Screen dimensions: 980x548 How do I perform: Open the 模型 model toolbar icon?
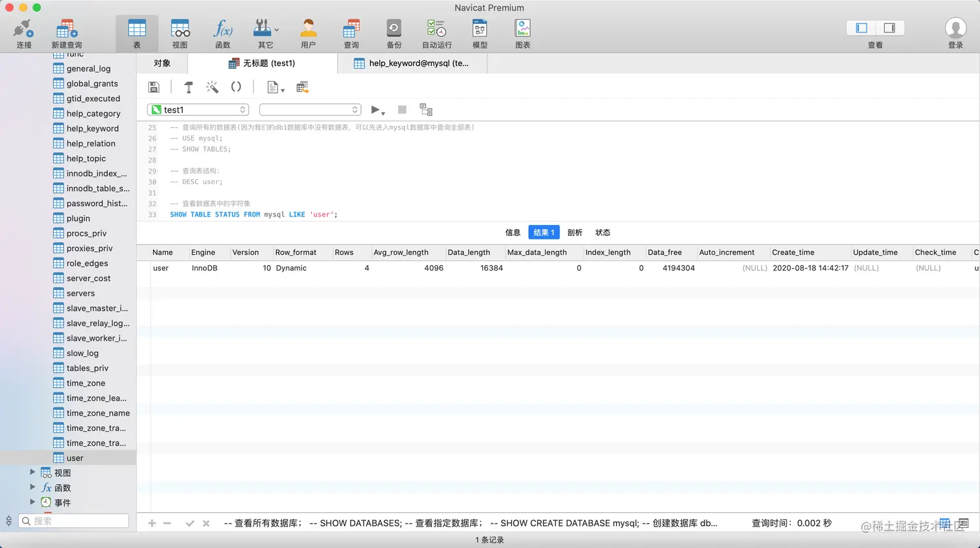pos(480,33)
